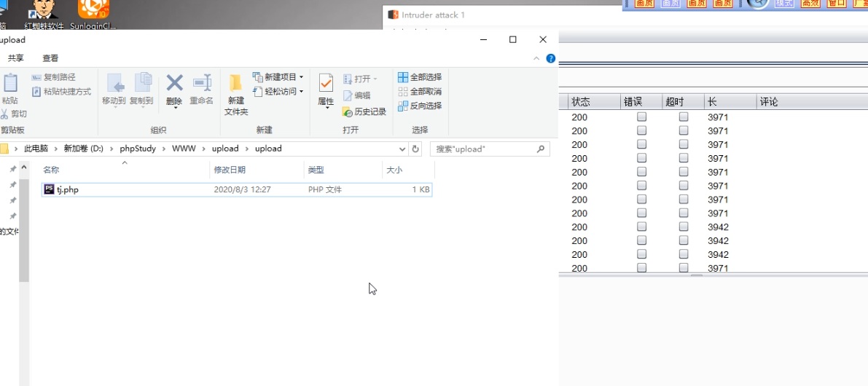This screenshot has height=386, width=868.
Task: Click the Rename (重命名) icon
Action: [x=201, y=84]
